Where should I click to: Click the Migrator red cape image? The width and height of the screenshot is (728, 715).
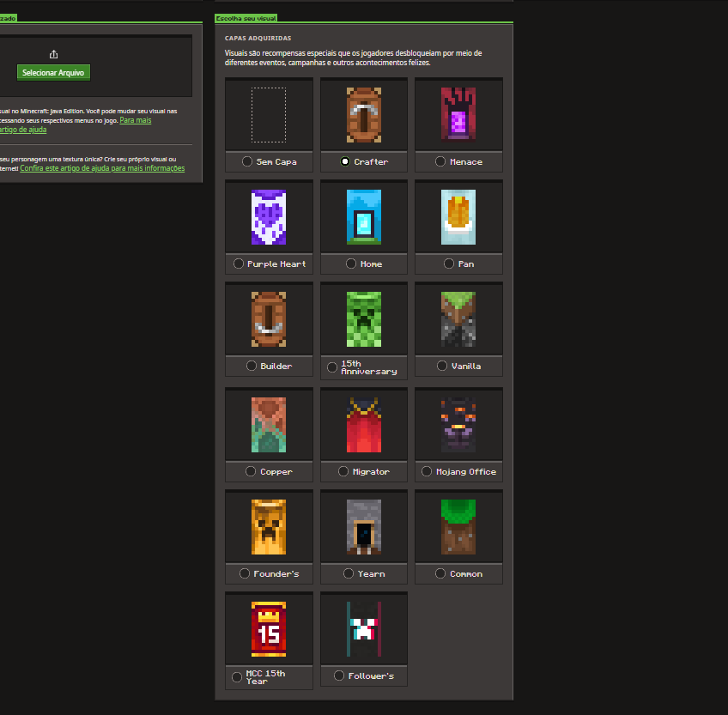364,425
